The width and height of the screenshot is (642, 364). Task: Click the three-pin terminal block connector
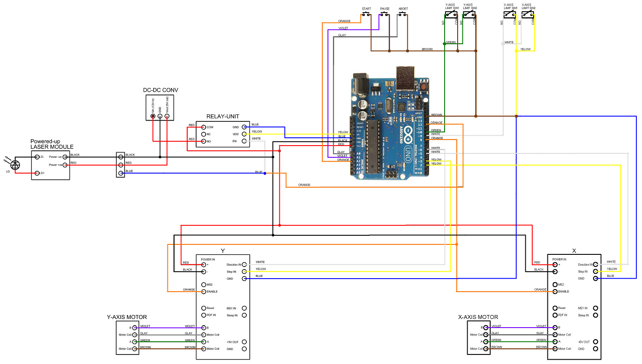[x=121, y=165]
